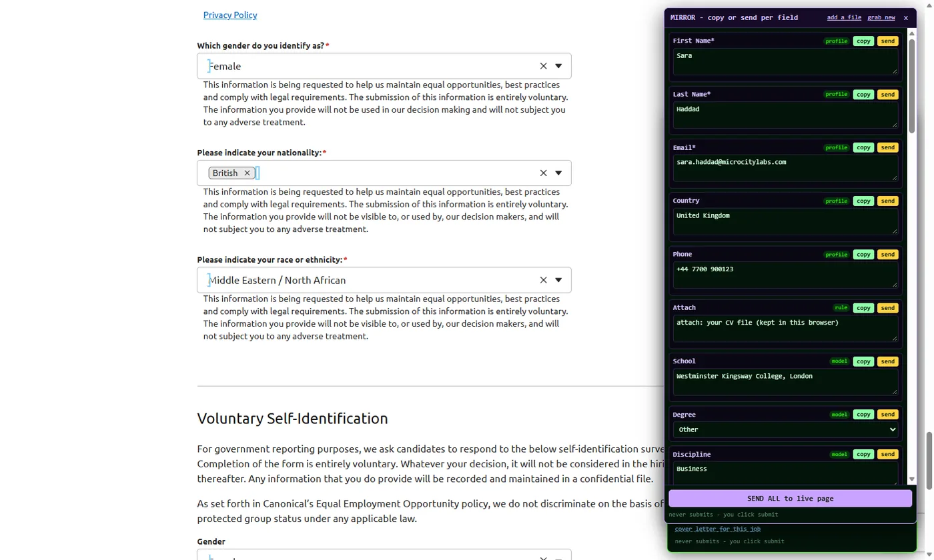Send the Phone field
Image resolution: width=934 pixels, height=560 pixels.
887,255
